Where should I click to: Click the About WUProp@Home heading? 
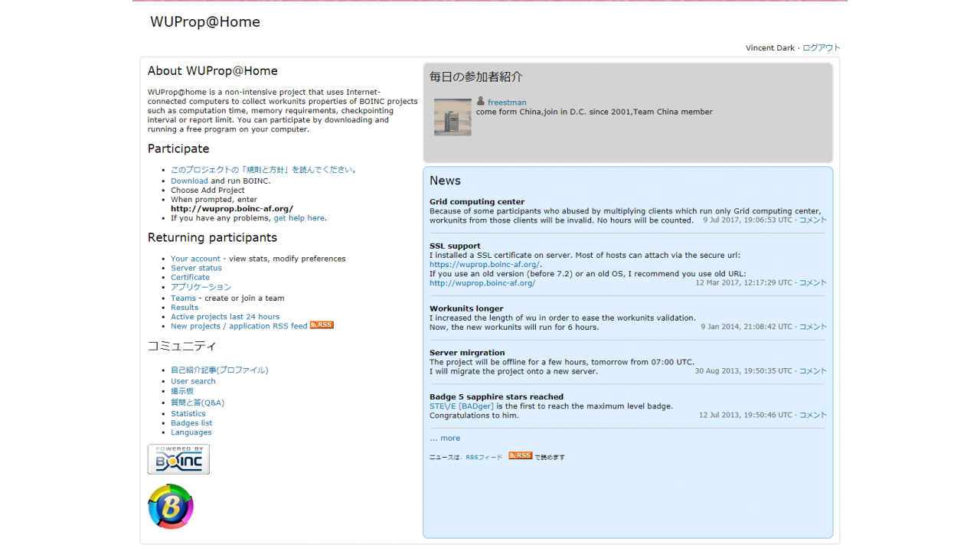pos(213,71)
